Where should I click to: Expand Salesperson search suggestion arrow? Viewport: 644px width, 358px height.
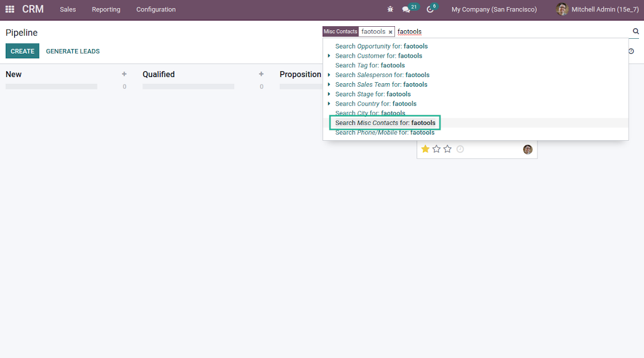(329, 75)
